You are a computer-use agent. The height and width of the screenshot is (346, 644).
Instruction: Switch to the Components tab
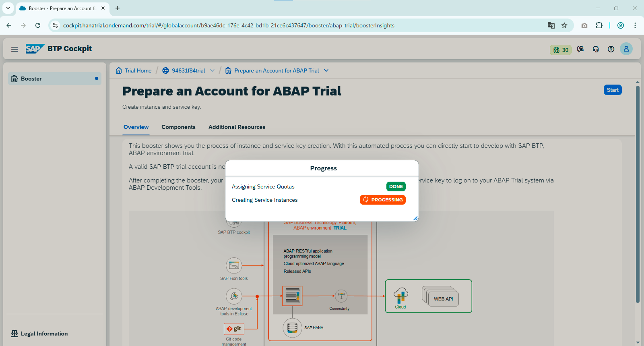tap(178, 127)
